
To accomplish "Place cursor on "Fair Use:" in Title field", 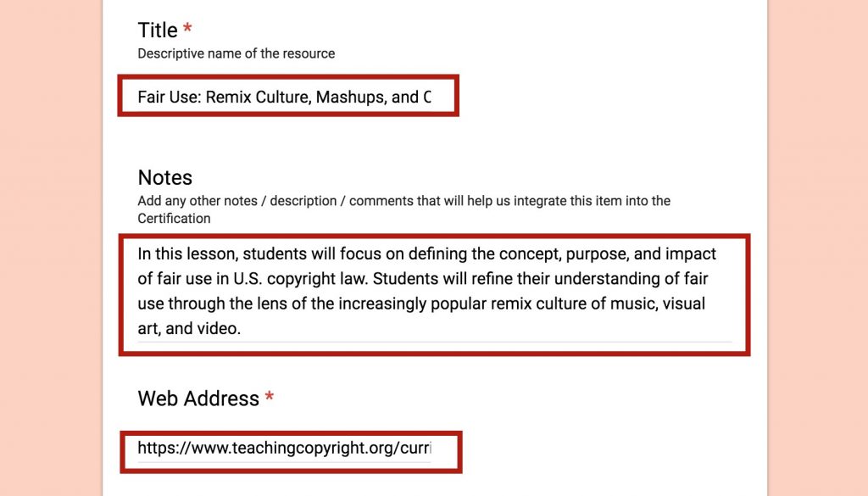I will click(x=170, y=97).
